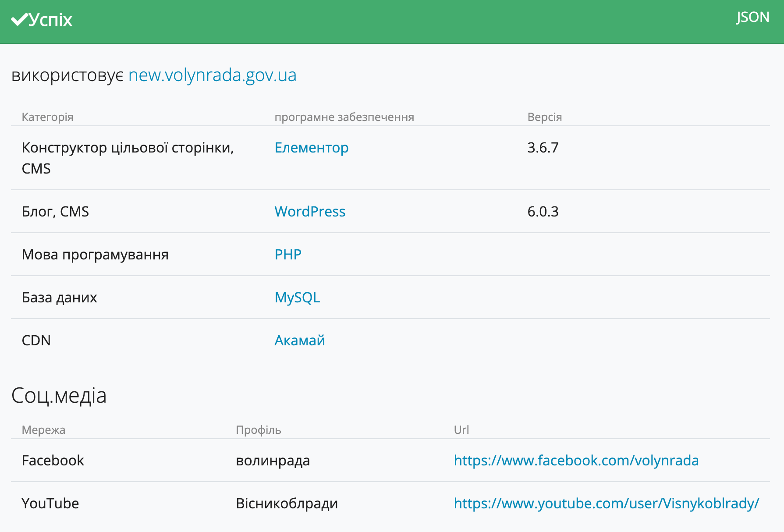Click the Категорія column header

click(x=47, y=117)
